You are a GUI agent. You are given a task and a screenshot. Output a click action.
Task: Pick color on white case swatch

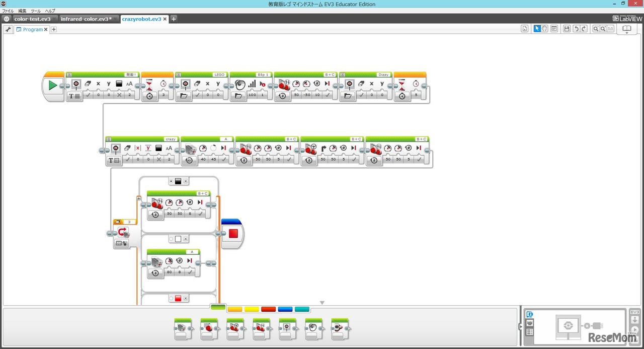[x=178, y=239]
